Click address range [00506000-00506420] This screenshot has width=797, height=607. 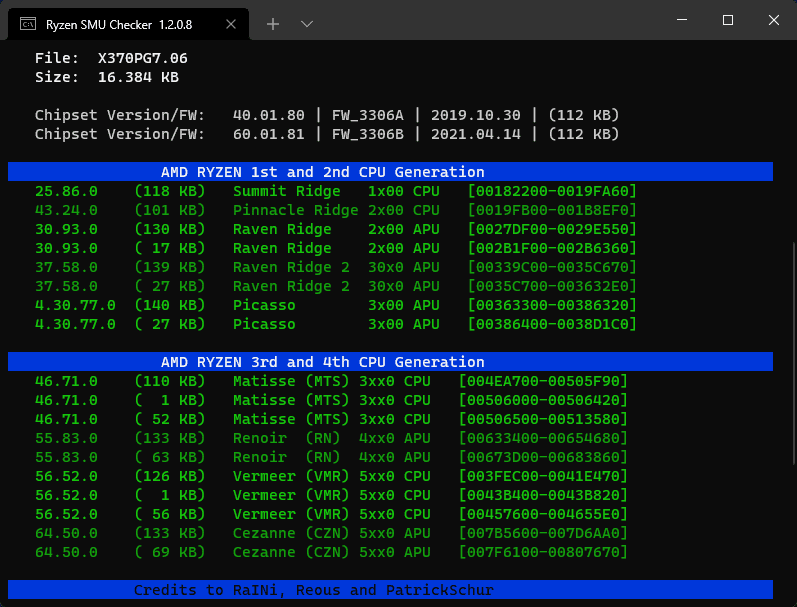pos(543,400)
